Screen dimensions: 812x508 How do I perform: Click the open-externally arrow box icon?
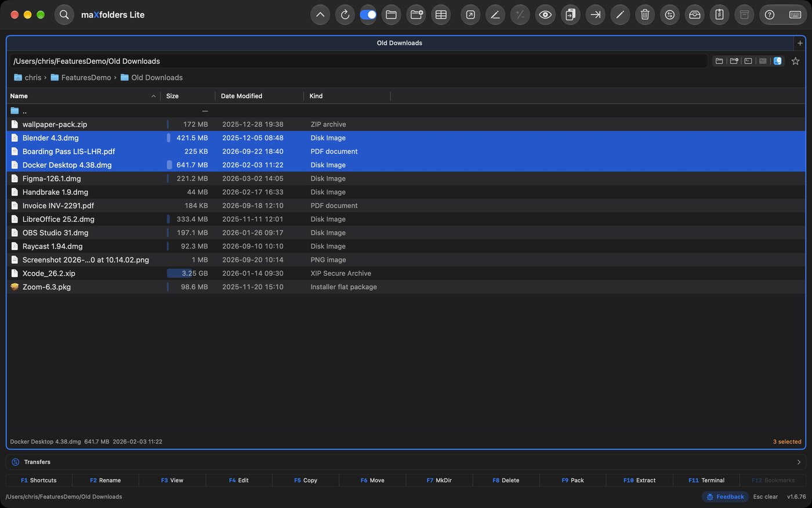point(470,15)
